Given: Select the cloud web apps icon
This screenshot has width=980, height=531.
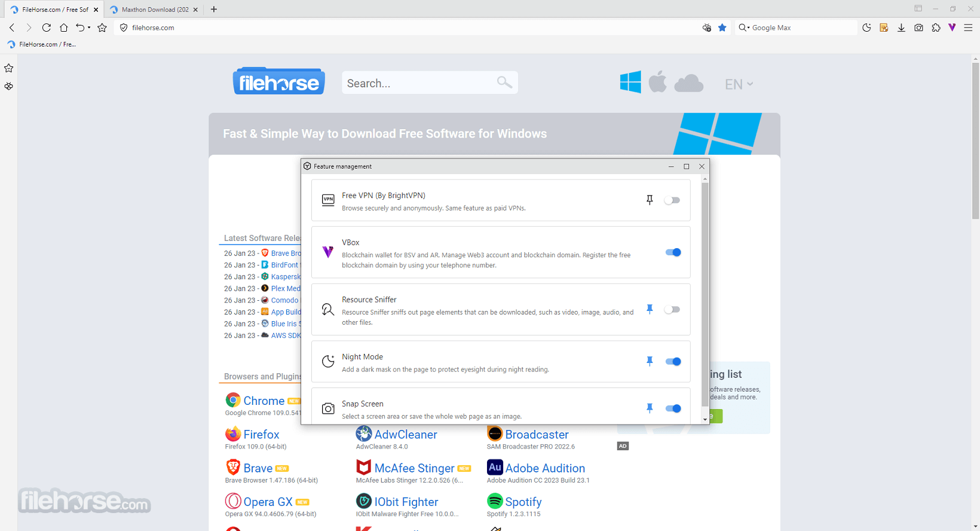Looking at the screenshot, I should pyautogui.click(x=689, y=83).
